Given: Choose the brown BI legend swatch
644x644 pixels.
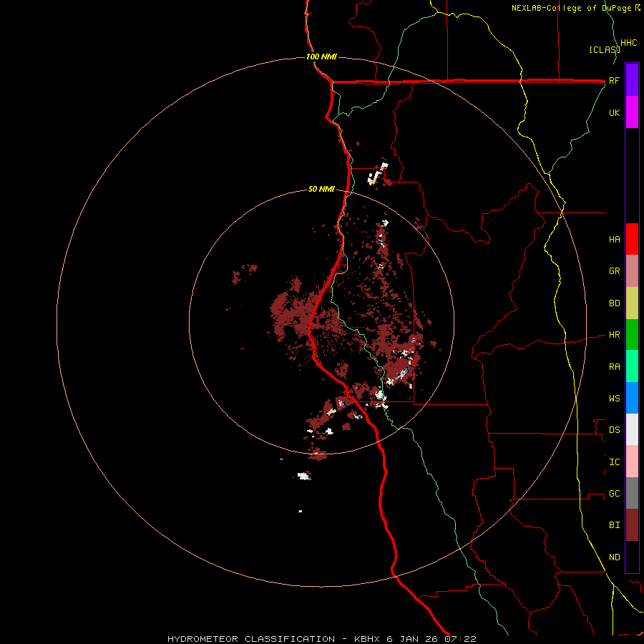Looking at the screenshot, I should (632, 525).
